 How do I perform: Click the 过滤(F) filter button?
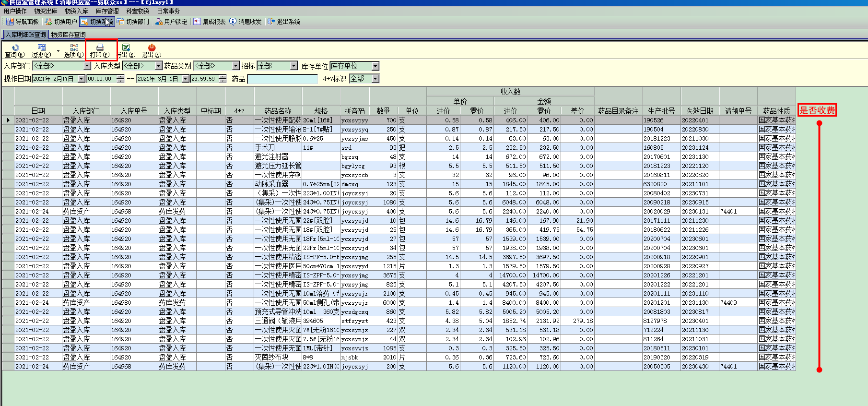[41, 51]
